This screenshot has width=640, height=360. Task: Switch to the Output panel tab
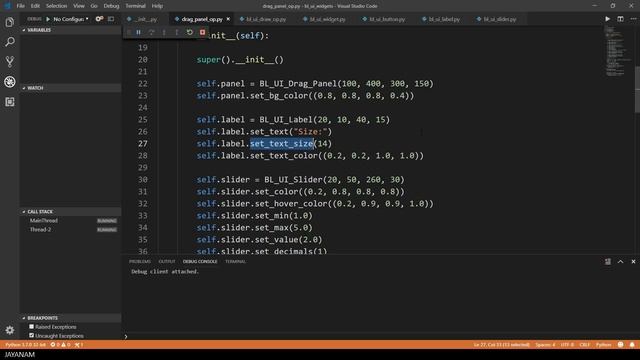(x=167, y=262)
